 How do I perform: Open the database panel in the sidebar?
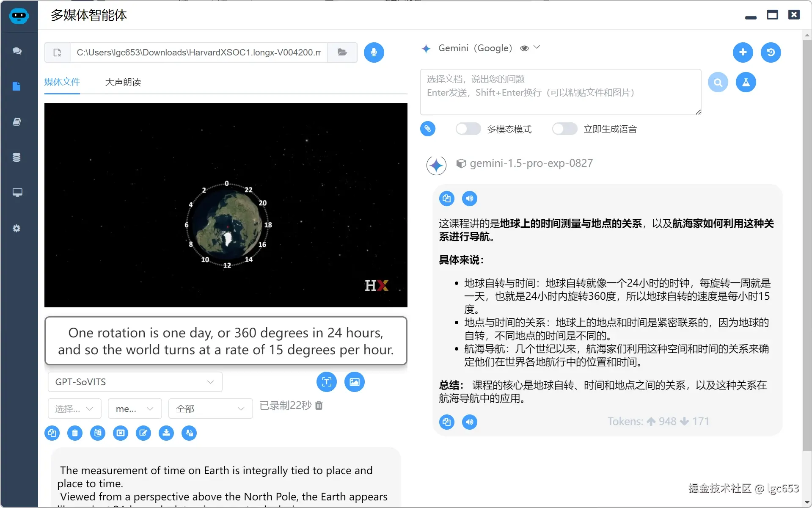click(x=17, y=157)
